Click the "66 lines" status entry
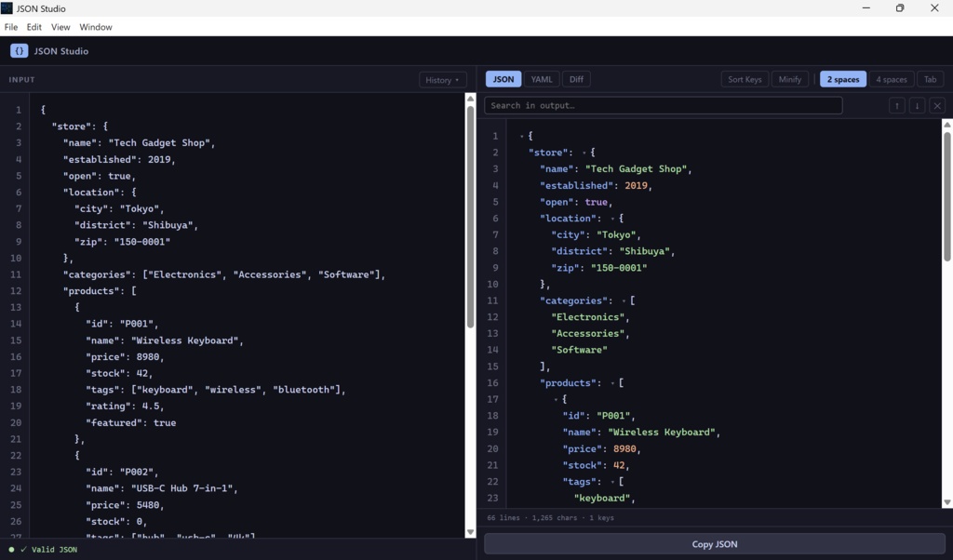This screenshot has height=560, width=953. pos(503,518)
